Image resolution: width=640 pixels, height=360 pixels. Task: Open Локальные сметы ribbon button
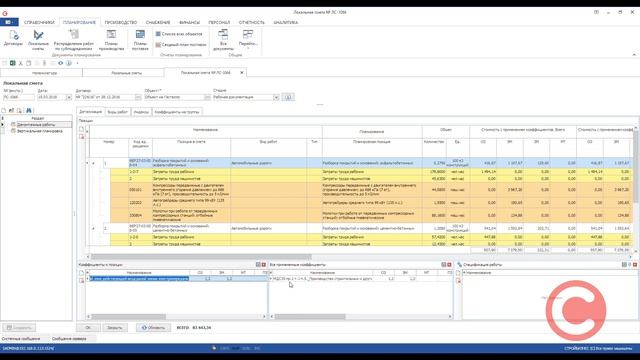[x=38, y=40]
